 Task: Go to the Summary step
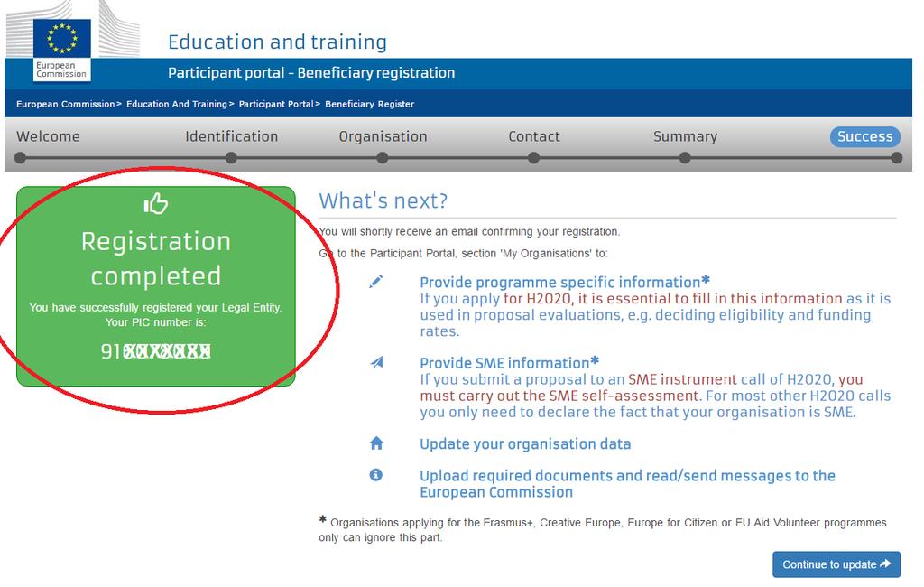click(685, 136)
